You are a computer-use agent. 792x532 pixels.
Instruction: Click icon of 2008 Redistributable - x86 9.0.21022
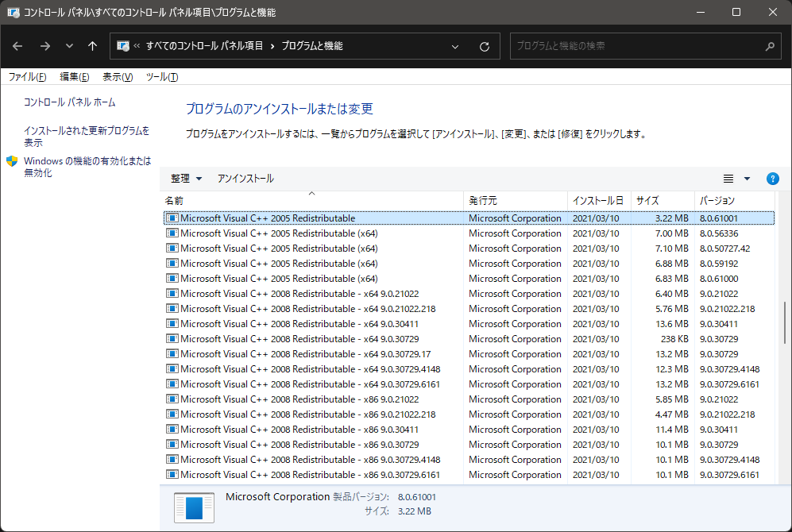point(172,399)
